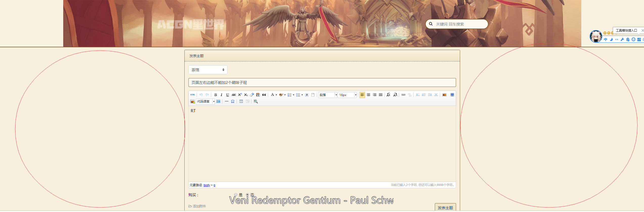Image resolution: width=644 pixels, height=212 pixels.
Task: Insert a hyperlink with the chain icon
Action: (x=403, y=95)
